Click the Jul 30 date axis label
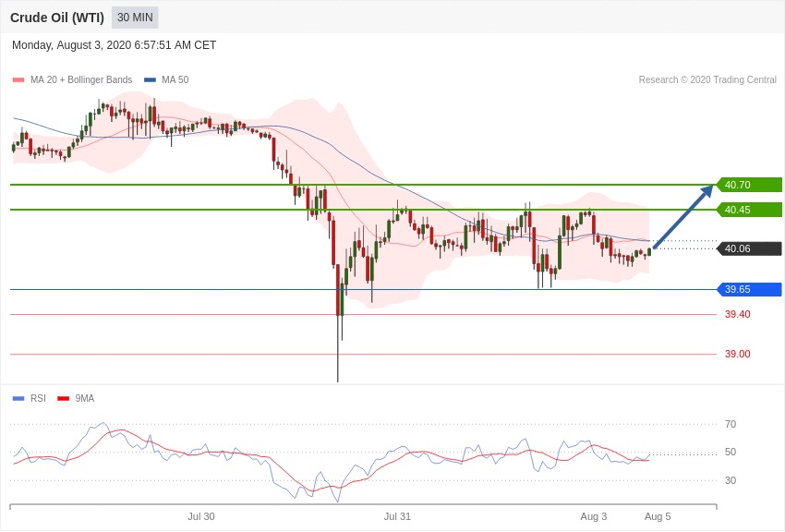Viewport: 785px width, 532px height. (x=201, y=516)
